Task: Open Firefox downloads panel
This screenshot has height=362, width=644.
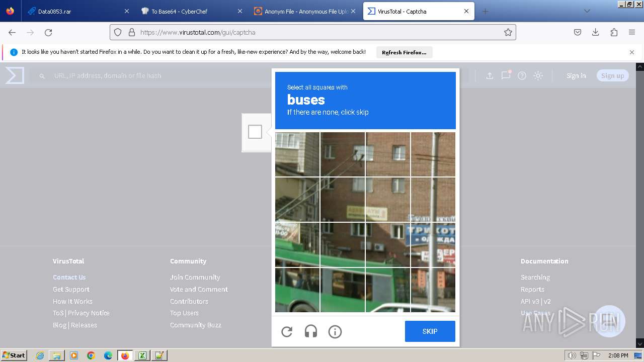Action: point(596,32)
